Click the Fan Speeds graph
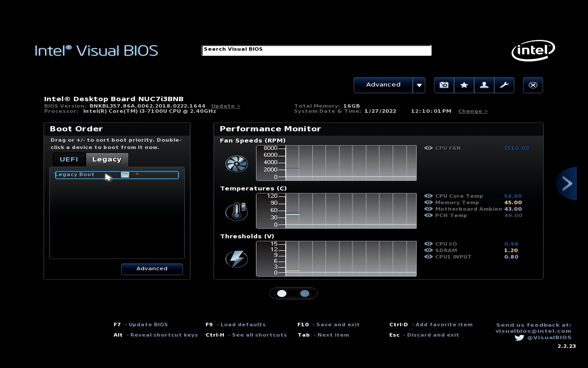The width and height of the screenshot is (588, 368). (336, 163)
